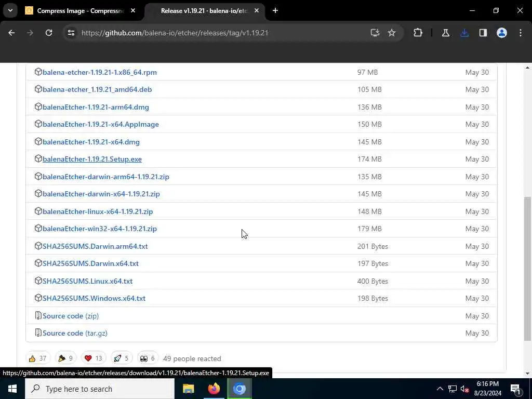Bookmark this page with the star icon

pyautogui.click(x=392, y=33)
